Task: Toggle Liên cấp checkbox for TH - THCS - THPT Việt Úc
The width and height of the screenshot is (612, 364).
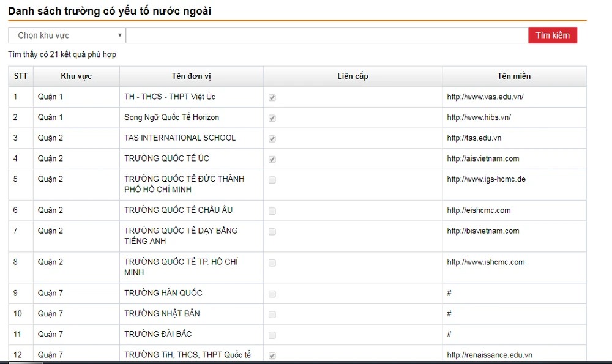Action: click(x=272, y=97)
